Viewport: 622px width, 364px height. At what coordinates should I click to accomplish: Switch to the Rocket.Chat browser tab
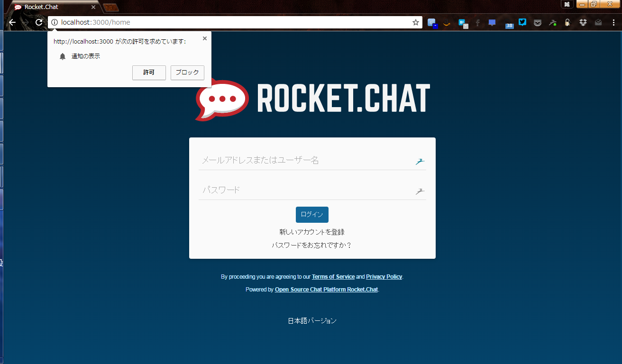tap(52, 7)
